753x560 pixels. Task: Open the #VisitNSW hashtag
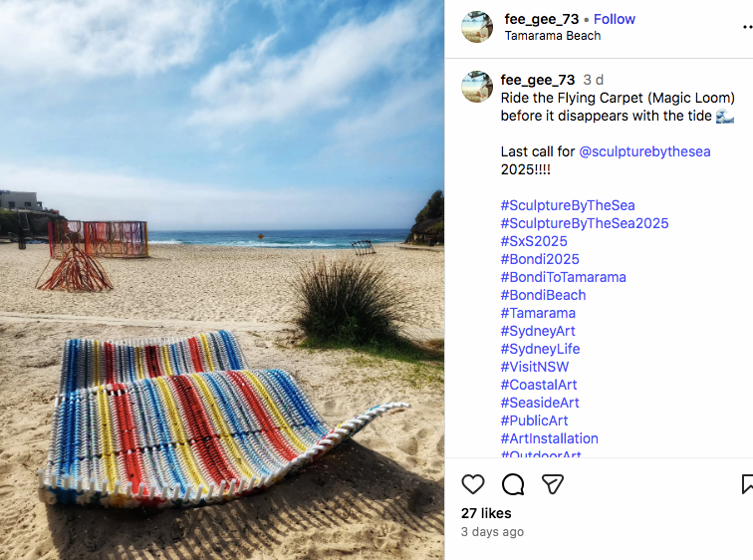point(535,367)
